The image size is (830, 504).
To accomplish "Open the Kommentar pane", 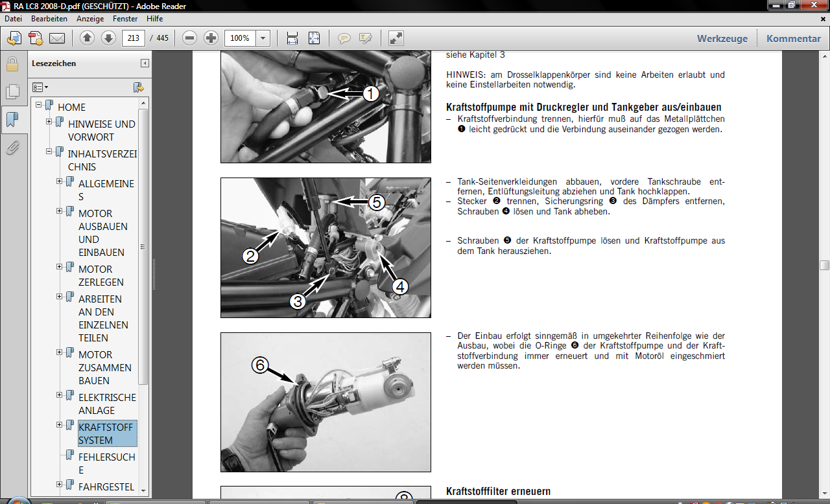I will tap(793, 38).
